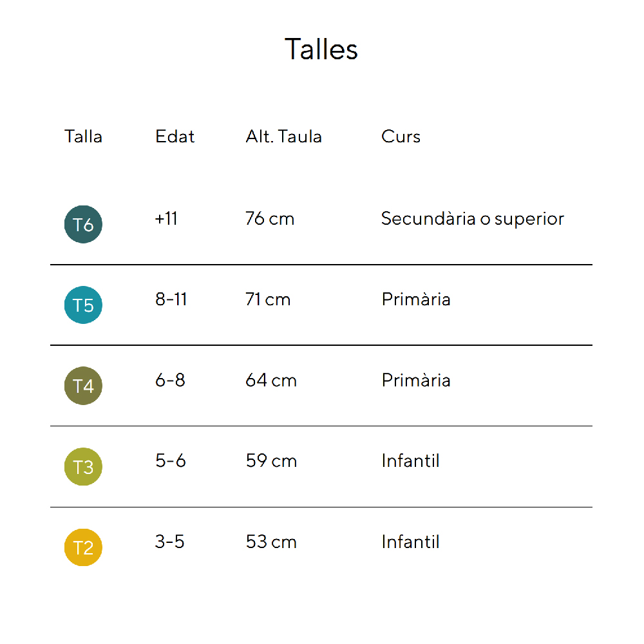The height and width of the screenshot is (644, 644).
Task: Click the 64 cm height value
Action: [271, 381]
